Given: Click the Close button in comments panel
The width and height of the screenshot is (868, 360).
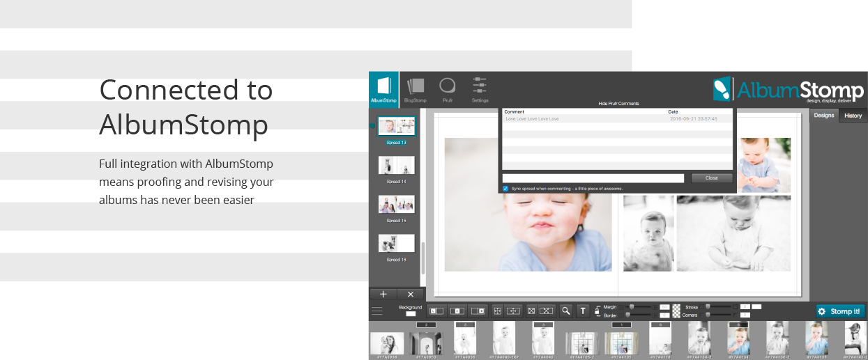Looking at the screenshot, I should pyautogui.click(x=711, y=178).
